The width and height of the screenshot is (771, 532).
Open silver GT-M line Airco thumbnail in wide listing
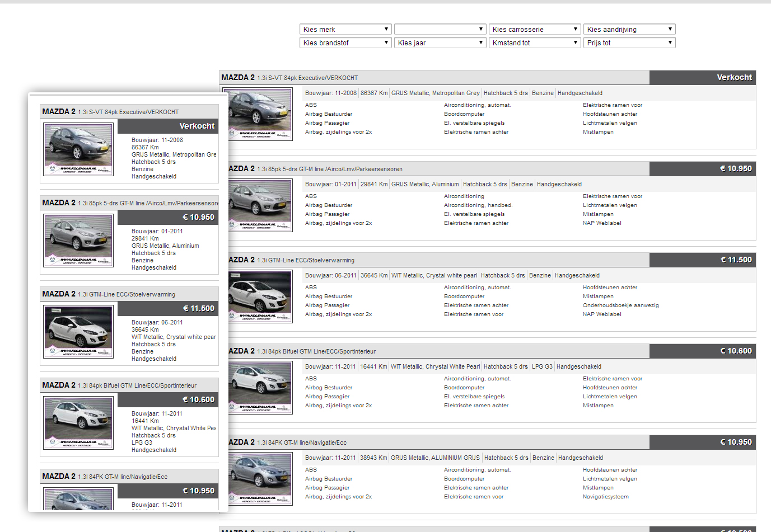260,205
